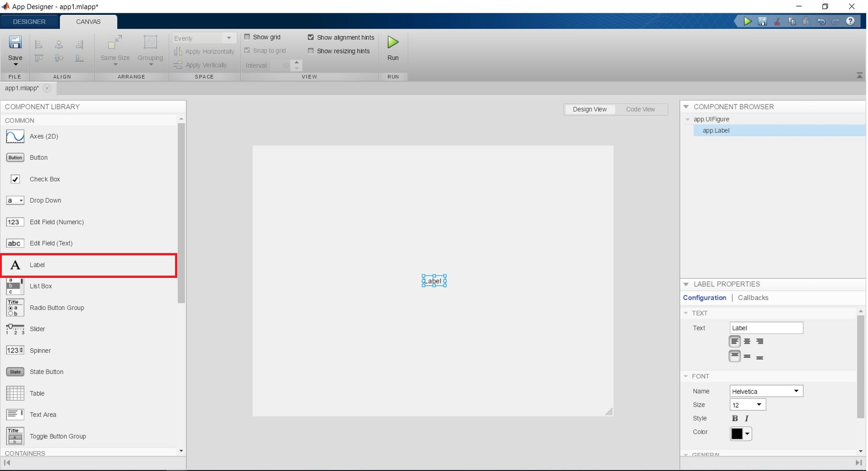Choose the Table component
The image size is (868, 471).
click(36, 393)
